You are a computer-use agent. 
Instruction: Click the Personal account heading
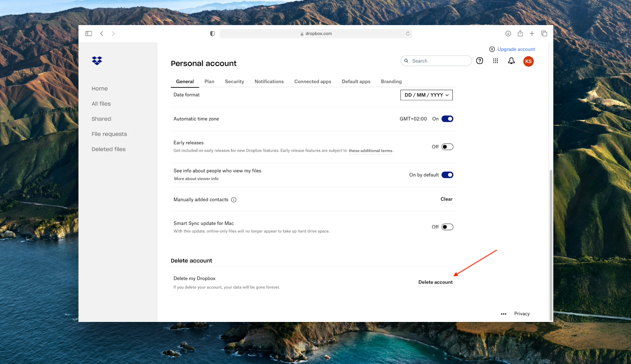203,63
